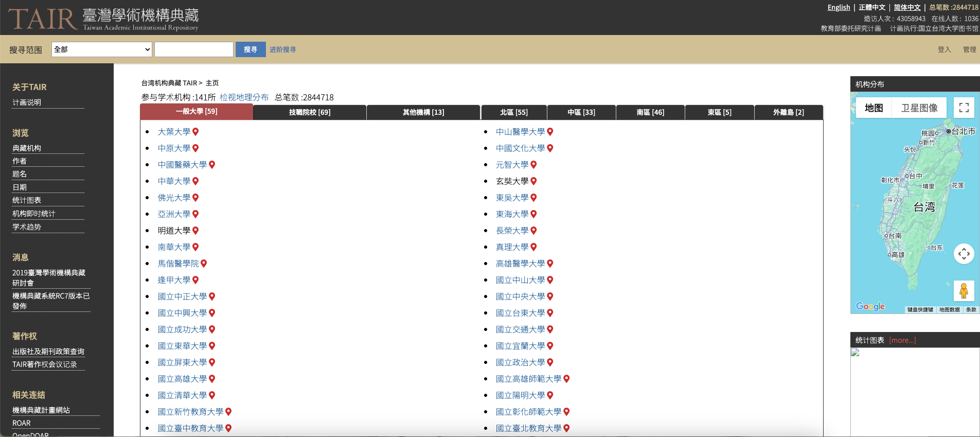Switch map to 卫星图像 view

point(919,108)
